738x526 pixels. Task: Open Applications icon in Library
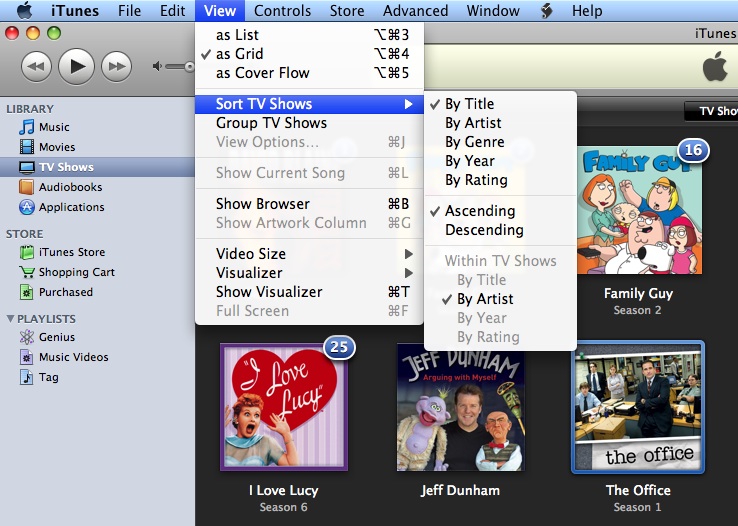(27, 207)
